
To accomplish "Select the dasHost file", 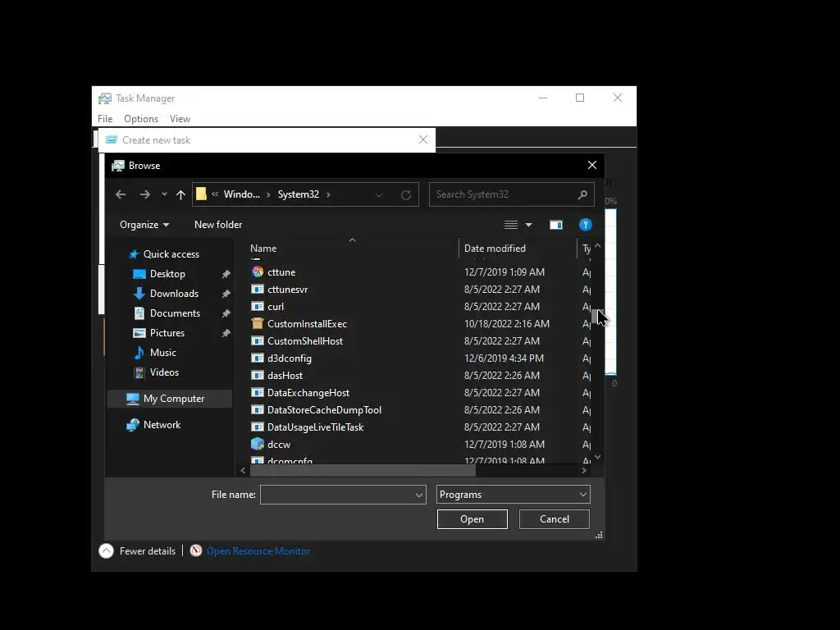I will (285, 376).
